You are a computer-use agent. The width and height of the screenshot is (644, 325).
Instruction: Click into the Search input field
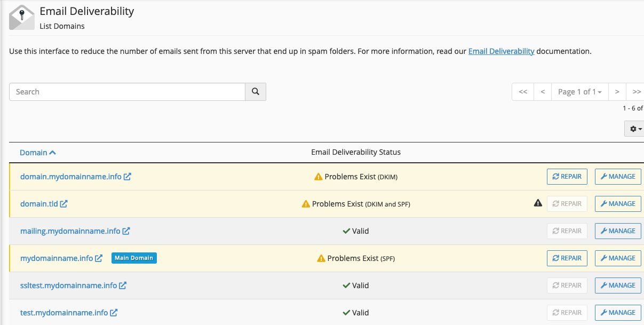point(127,92)
